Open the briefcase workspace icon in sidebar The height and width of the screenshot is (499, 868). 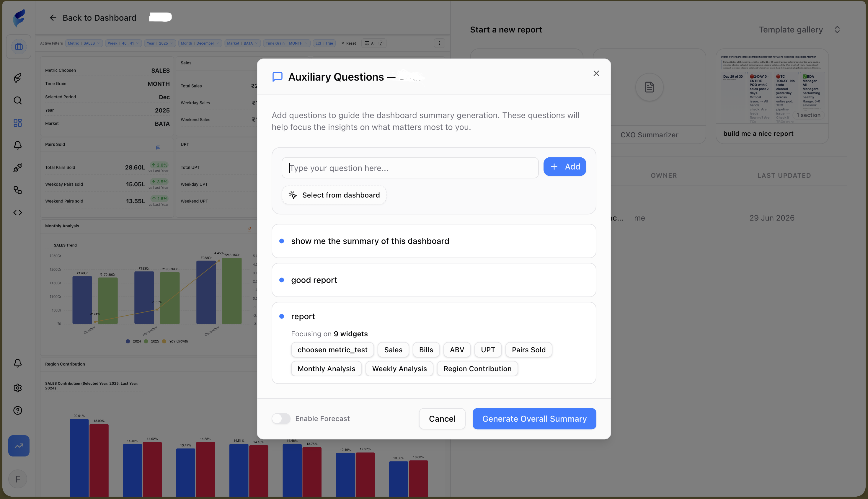(x=19, y=46)
